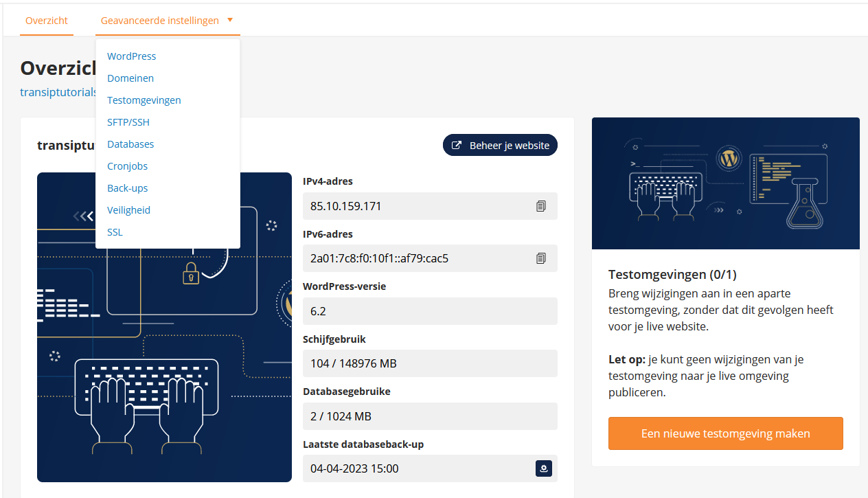Open the transiptutorials domain link

[58, 92]
